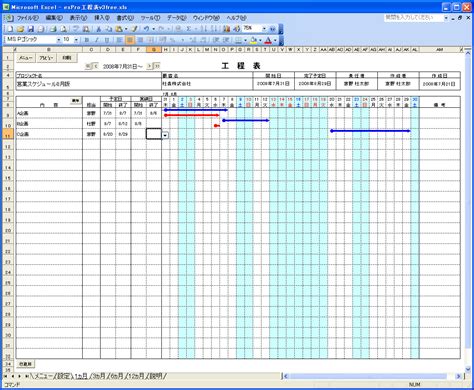Cut selection with the scissors icon
This screenshot has width=474, height=390.
click(99, 29)
